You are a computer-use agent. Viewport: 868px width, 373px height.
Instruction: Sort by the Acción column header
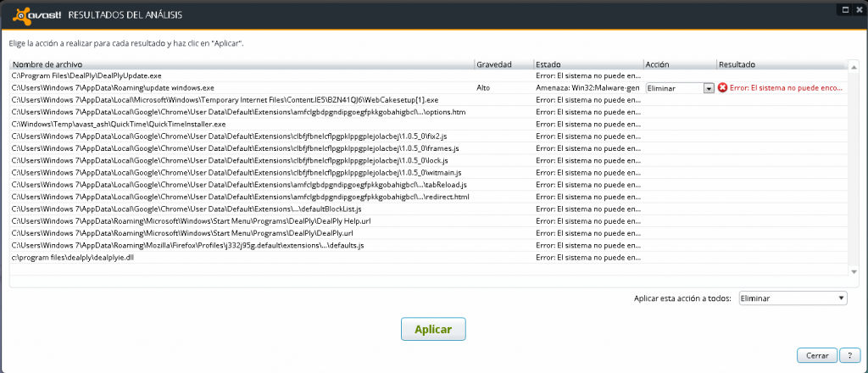pyautogui.click(x=680, y=64)
